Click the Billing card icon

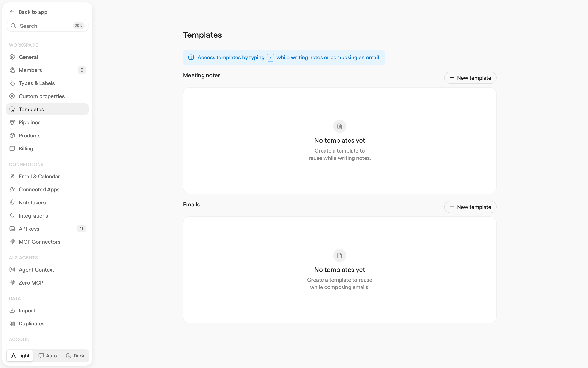tap(12, 148)
